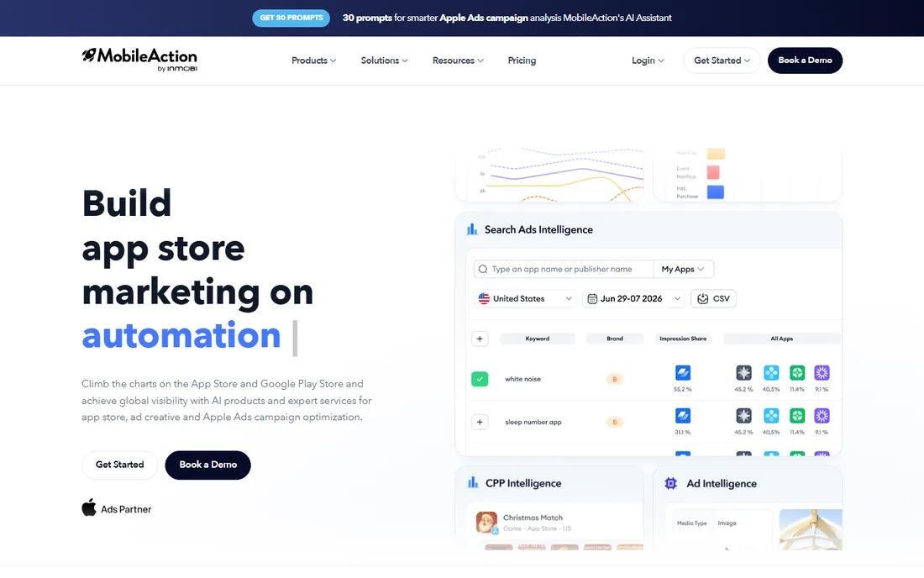Click the Ad Intelligence image thumbnail
The image size is (924, 578).
point(811,529)
